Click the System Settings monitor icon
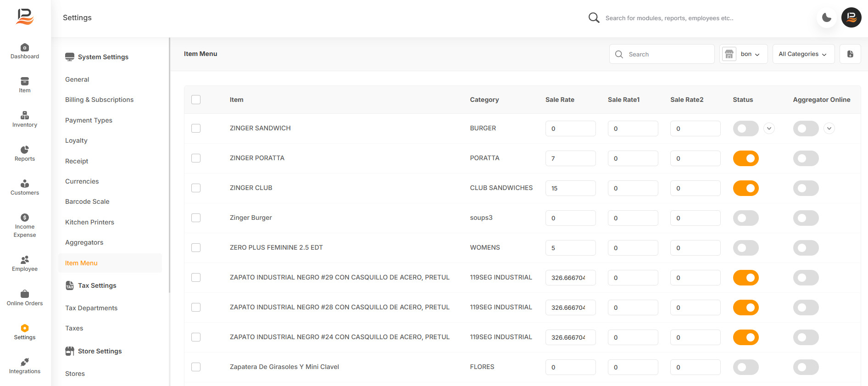868x386 pixels. [70, 57]
